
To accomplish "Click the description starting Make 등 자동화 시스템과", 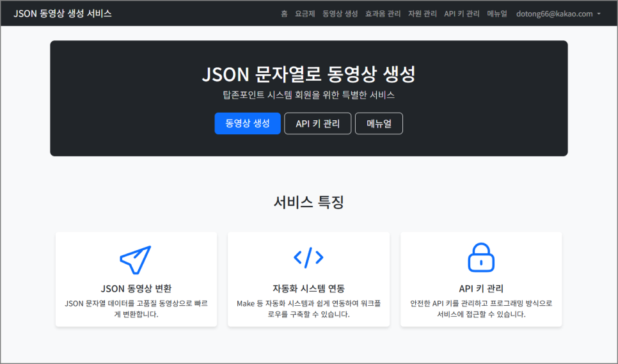I will (x=308, y=309).
